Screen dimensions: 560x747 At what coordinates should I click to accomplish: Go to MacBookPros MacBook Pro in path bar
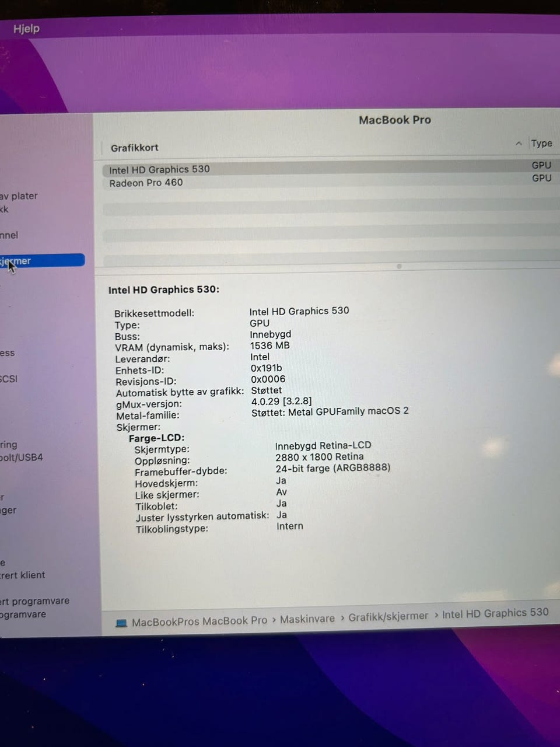[x=199, y=621]
